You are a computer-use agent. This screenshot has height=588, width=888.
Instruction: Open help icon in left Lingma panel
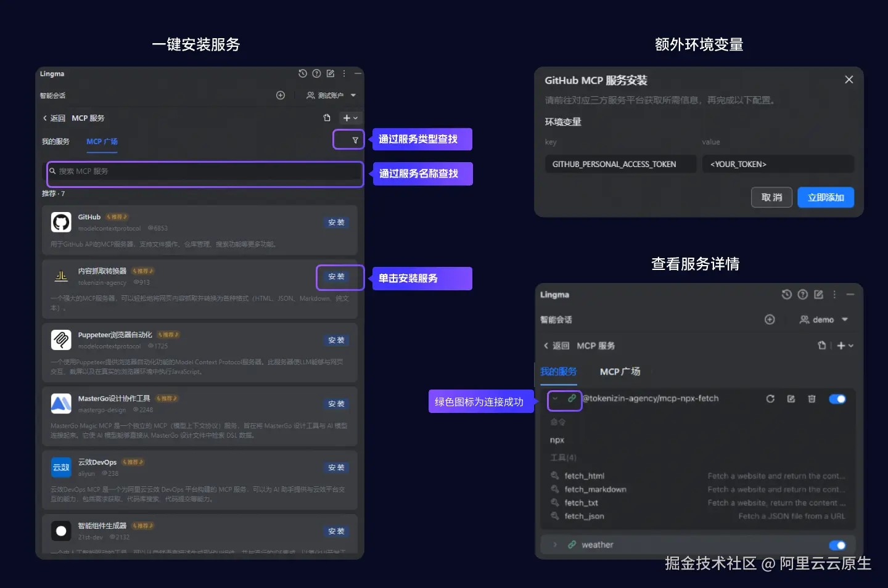316,73
